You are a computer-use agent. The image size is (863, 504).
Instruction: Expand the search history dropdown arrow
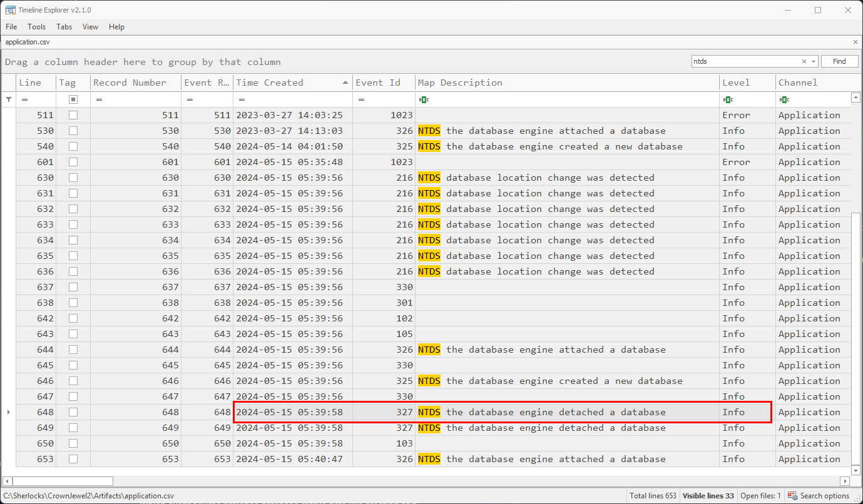(814, 61)
